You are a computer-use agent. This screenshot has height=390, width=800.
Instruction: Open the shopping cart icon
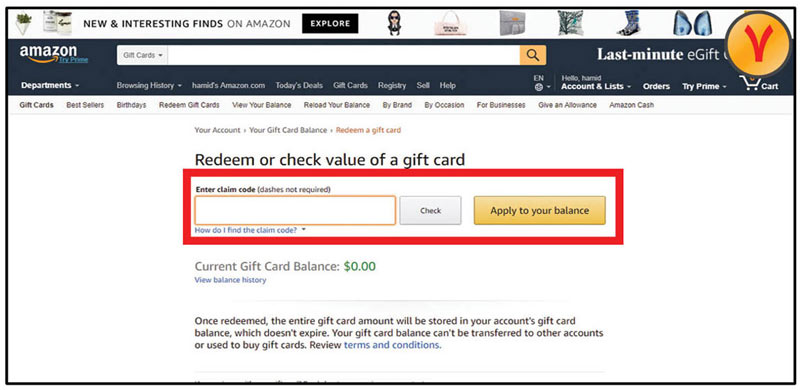click(751, 83)
